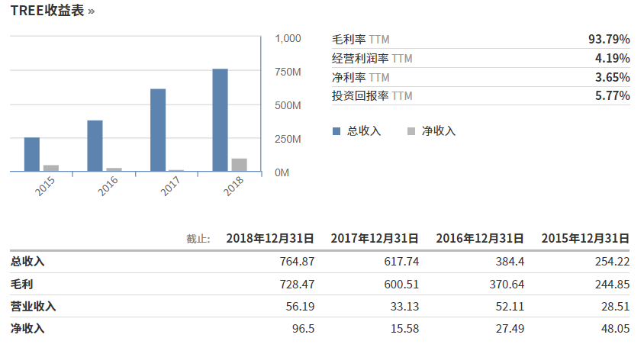Click the 2017 blue revenue bar
The width and height of the screenshot is (644, 354).
(158, 130)
